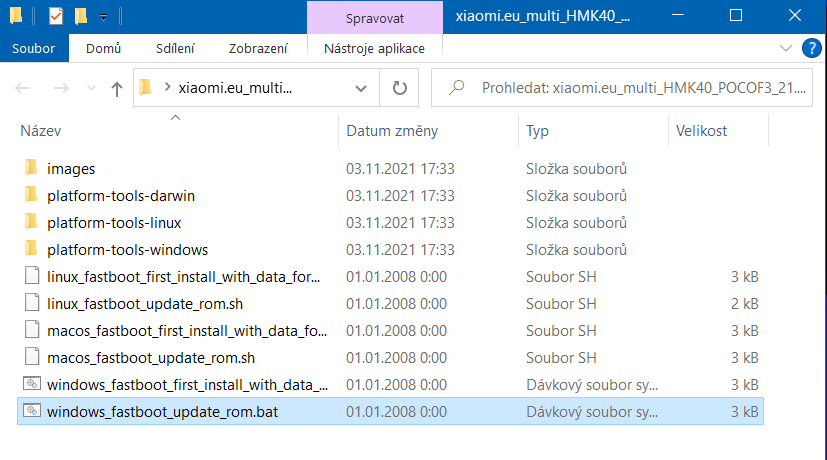Go forward with the right arrow button
This screenshot has width=827, height=460.
click(61, 88)
